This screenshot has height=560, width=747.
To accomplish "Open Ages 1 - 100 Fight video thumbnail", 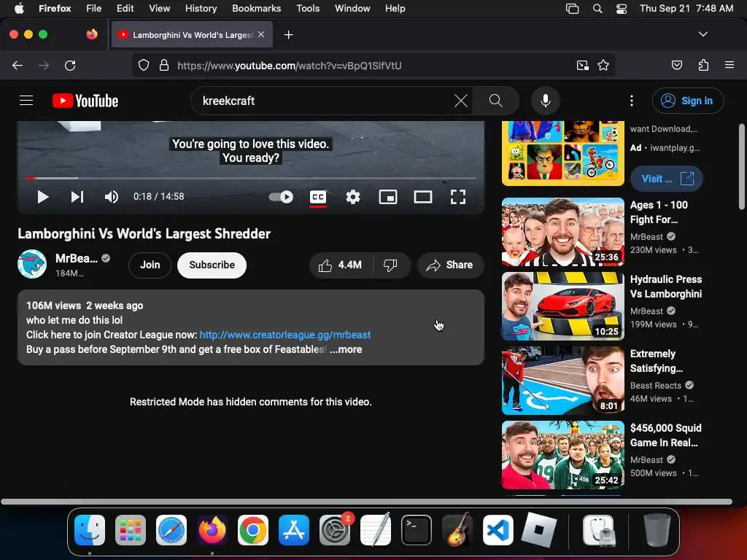I will pyautogui.click(x=563, y=232).
